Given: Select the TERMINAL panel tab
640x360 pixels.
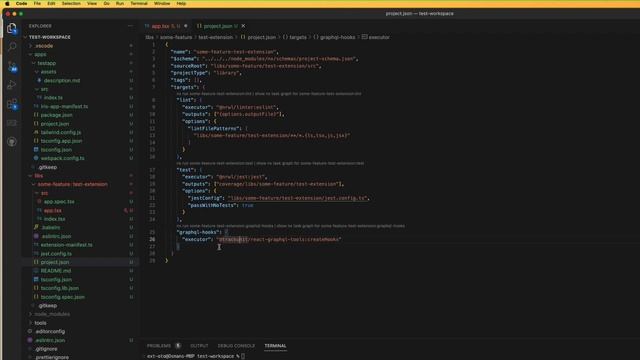Looking at the screenshot, I should coord(275,346).
